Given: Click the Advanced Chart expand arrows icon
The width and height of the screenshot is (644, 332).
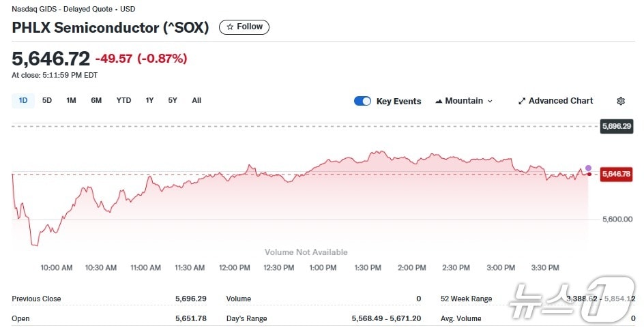Looking at the screenshot, I should point(522,101).
